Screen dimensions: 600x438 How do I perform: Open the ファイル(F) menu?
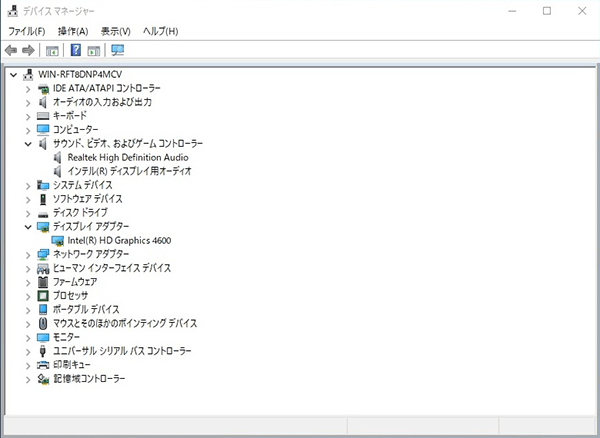[27, 31]
